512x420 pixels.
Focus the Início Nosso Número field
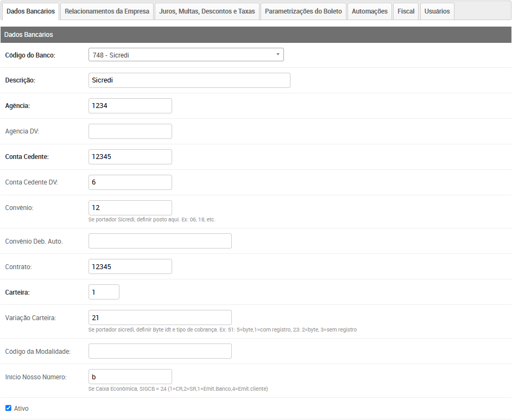(x=130, y=377)
